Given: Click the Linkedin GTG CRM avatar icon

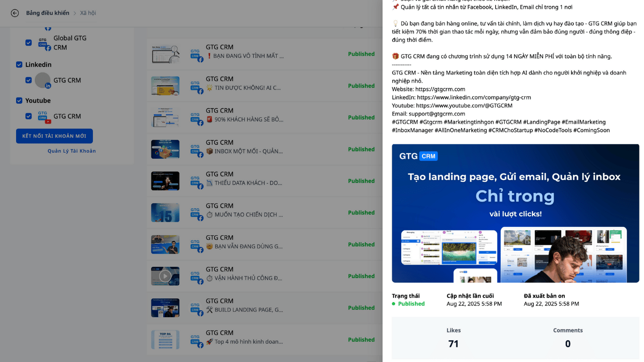Looking at the screenshot, I should coord(43,80).
